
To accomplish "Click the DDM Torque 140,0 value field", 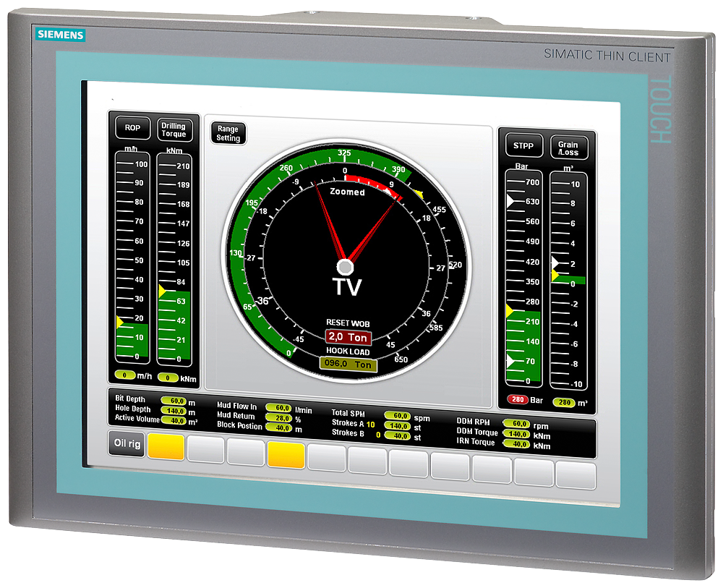I will [516, 433].
